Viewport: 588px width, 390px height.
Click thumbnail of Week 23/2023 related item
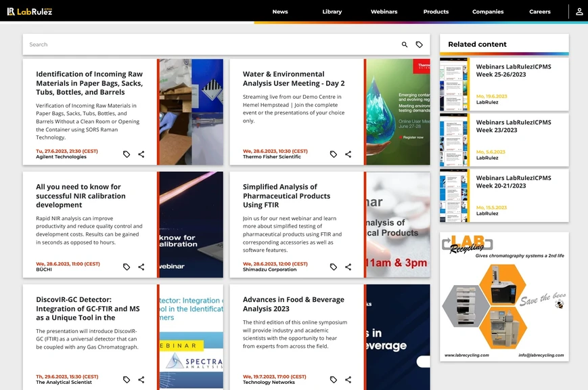click(x=454, y=139)
